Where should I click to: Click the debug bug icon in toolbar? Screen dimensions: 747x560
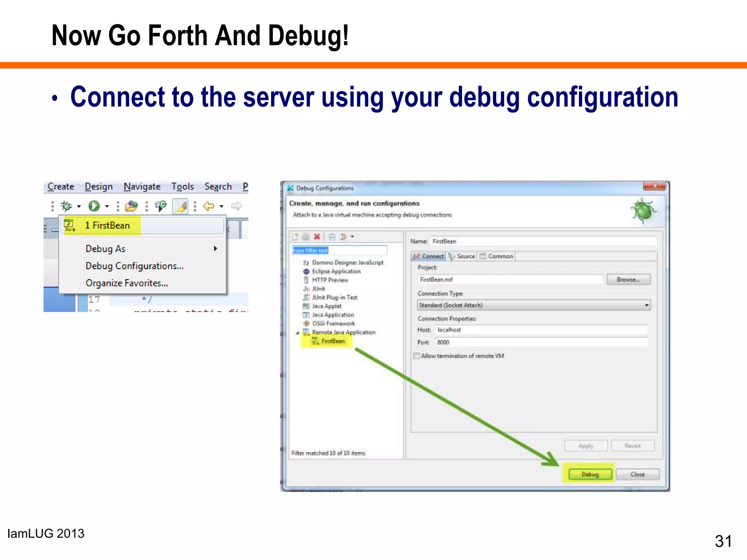pyautogui.click(x=66, y=206)
